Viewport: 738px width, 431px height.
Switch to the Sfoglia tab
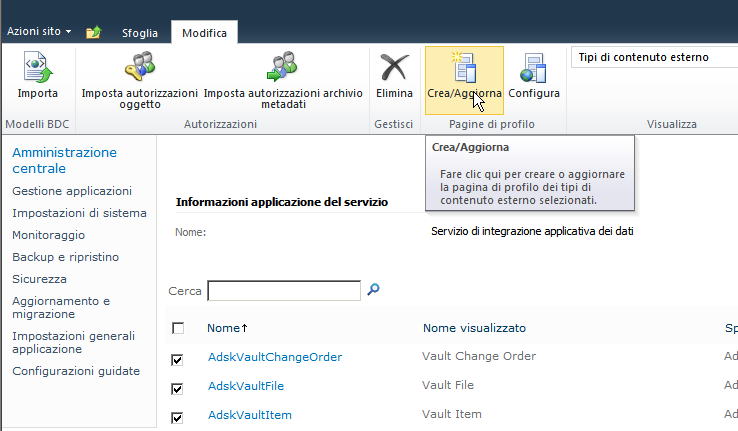click(140, 33)
